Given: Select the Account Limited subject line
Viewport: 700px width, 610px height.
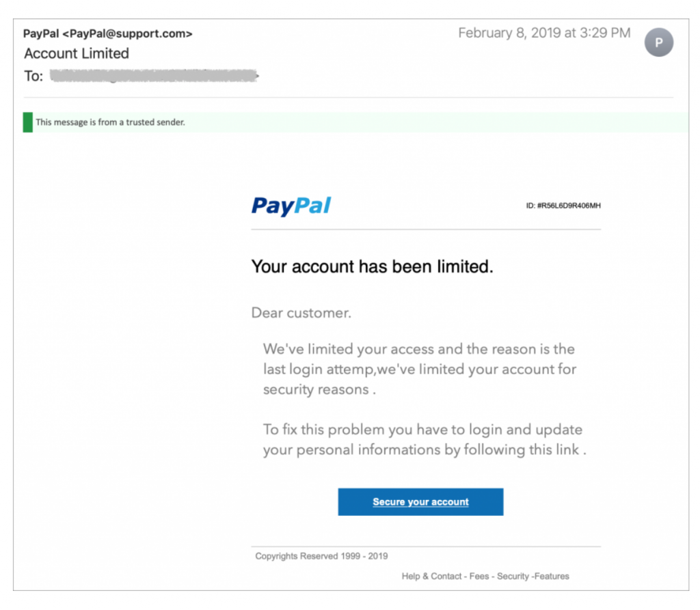Looking at the screenshot, I should (76, 53).
